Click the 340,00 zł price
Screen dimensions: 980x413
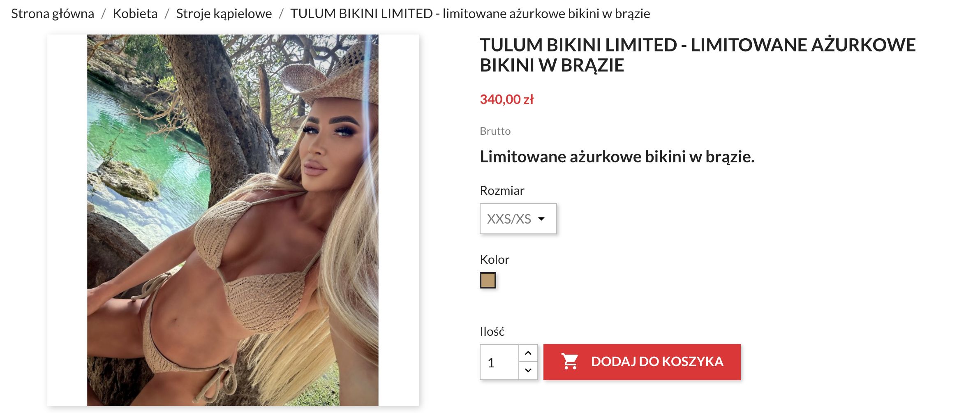[506, 99]
